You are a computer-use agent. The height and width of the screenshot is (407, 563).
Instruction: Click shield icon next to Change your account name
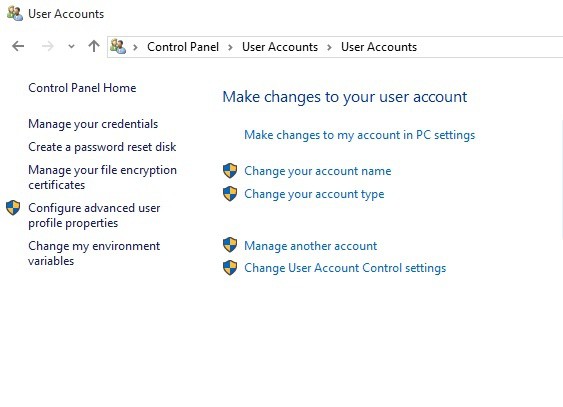tap(230, 171)
